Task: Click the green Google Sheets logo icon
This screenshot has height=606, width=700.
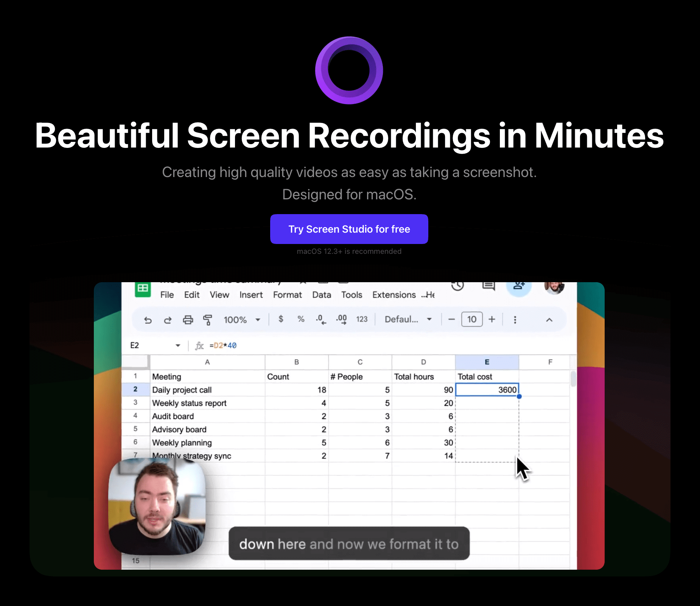Action: coord(143,289)
